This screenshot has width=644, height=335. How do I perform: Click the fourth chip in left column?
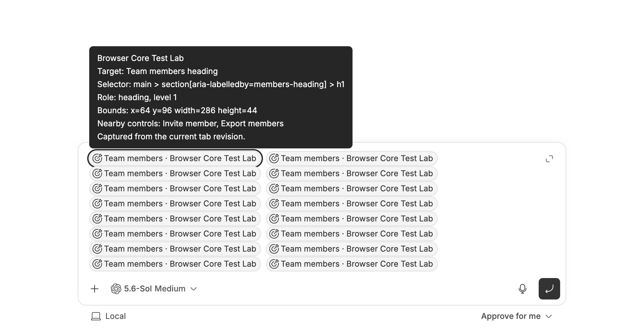pyautogui.click(x=175, y=204)
